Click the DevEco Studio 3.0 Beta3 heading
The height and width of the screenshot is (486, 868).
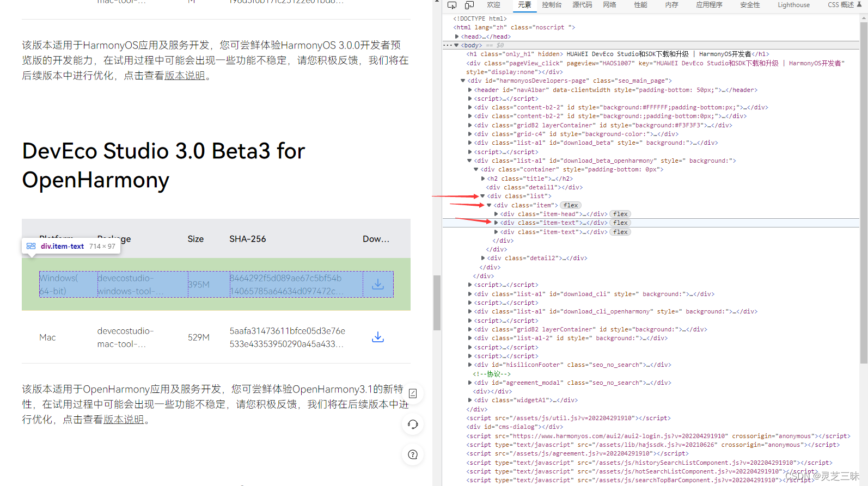[x=163, y=165]
